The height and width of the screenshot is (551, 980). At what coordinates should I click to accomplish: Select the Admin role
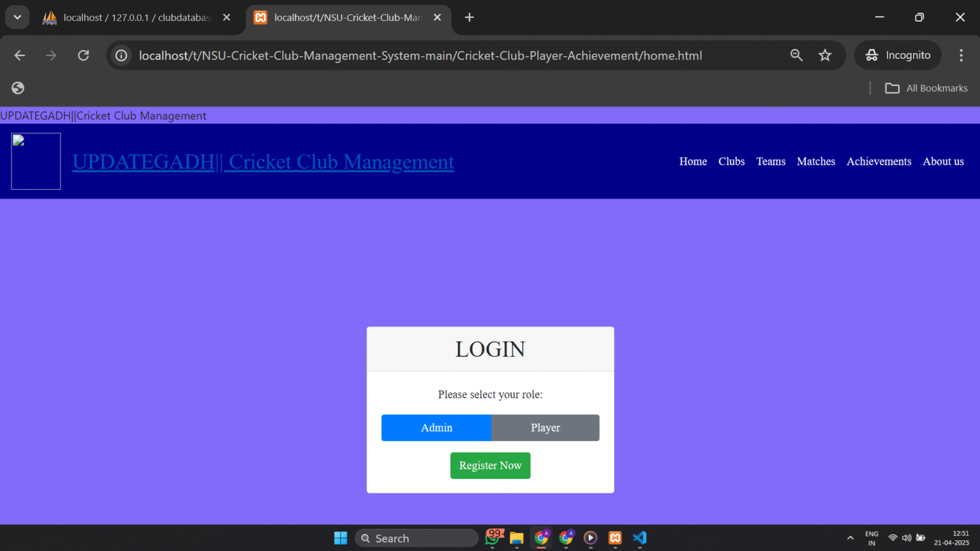pyautogui.click(x=436, y=428)
